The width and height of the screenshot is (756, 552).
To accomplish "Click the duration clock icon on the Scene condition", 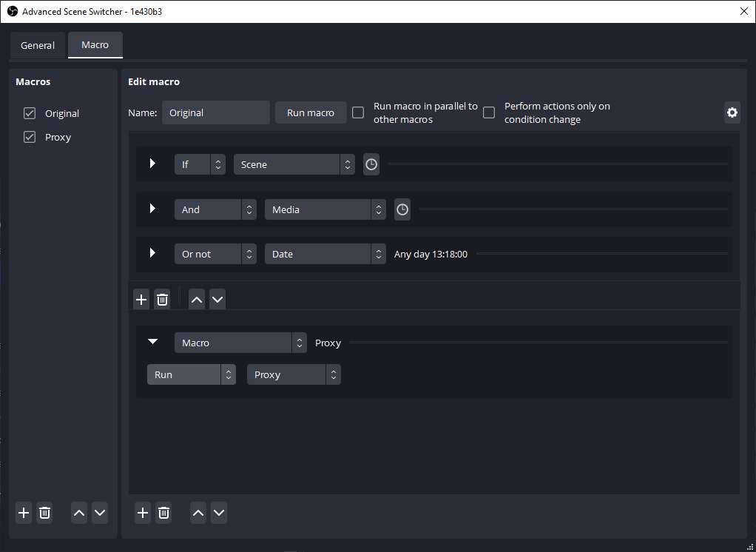I will [x=371, y=164].
